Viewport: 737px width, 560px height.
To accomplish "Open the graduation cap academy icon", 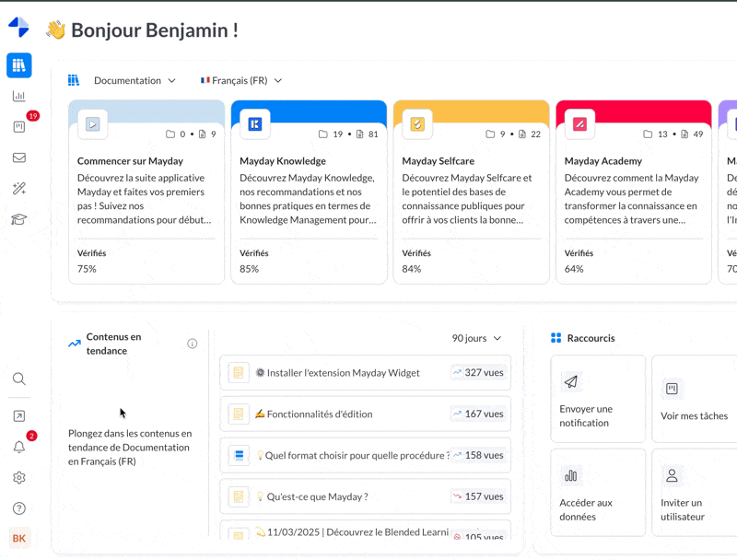I will (x=19, y=219).
